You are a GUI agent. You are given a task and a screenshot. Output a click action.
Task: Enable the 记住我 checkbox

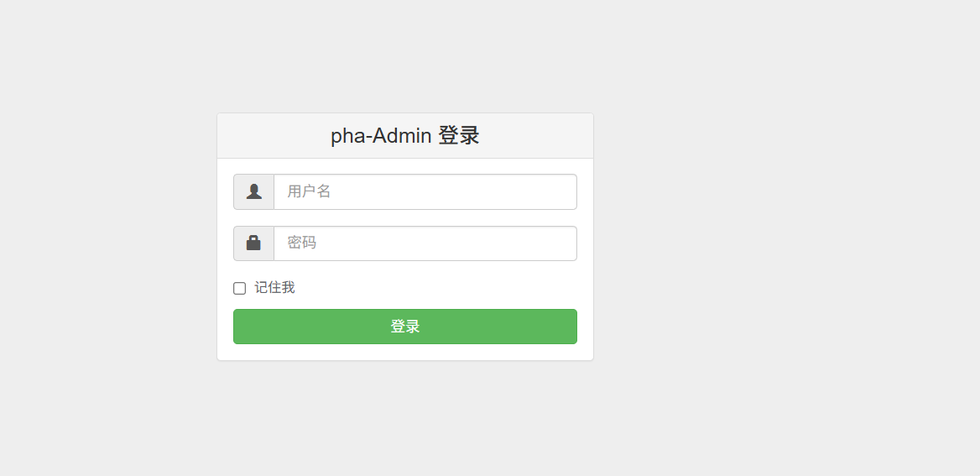(x=239, y=288)
